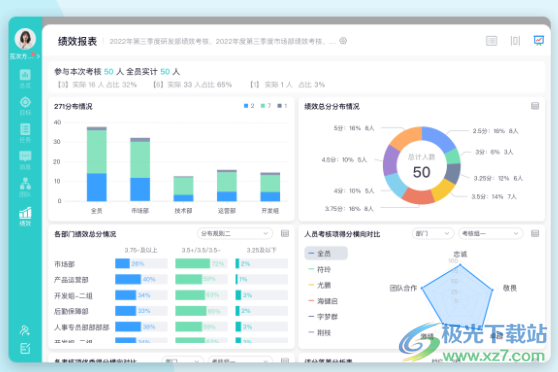Image resolution: width=558 pixels, height=372 pixels.
Task: Open the 消息 messages sidebar icon
Action: click(25, 160)
